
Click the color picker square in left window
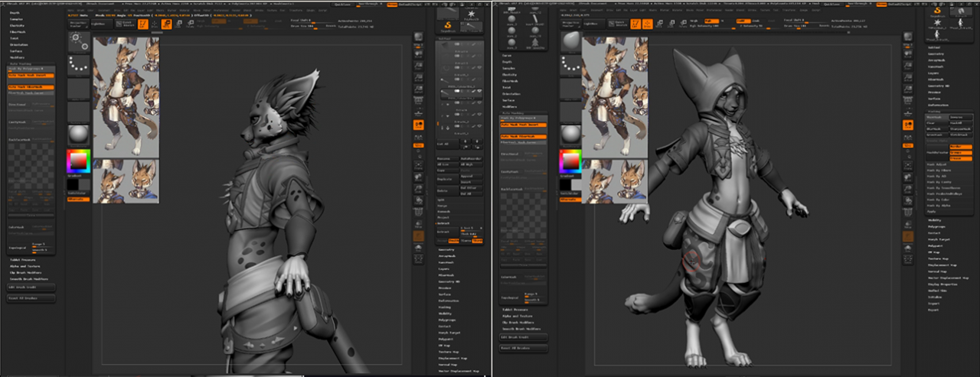pyautogui.click(x=79, y=161)
